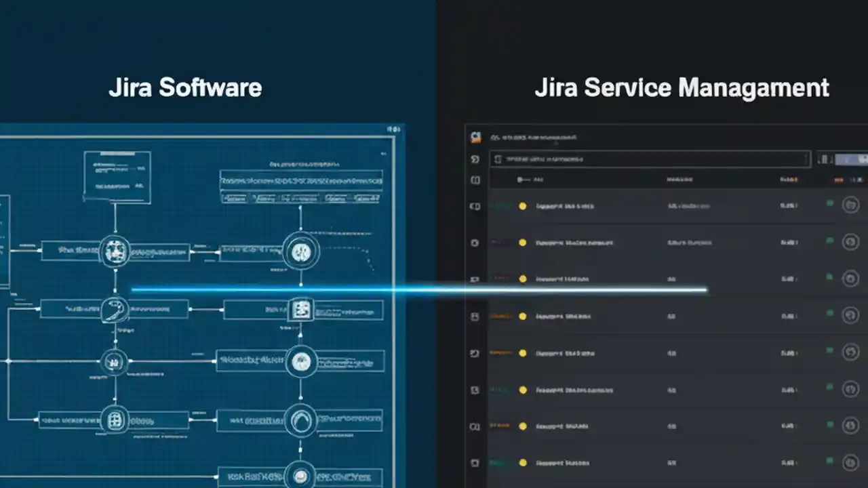Open the sort dropdown beside the search bar
The width and height of the screenshot is (868, 488).
coord(823,159)
